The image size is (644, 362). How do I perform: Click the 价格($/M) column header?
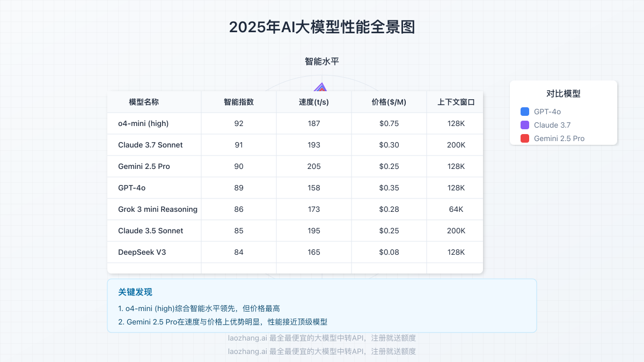389,102
